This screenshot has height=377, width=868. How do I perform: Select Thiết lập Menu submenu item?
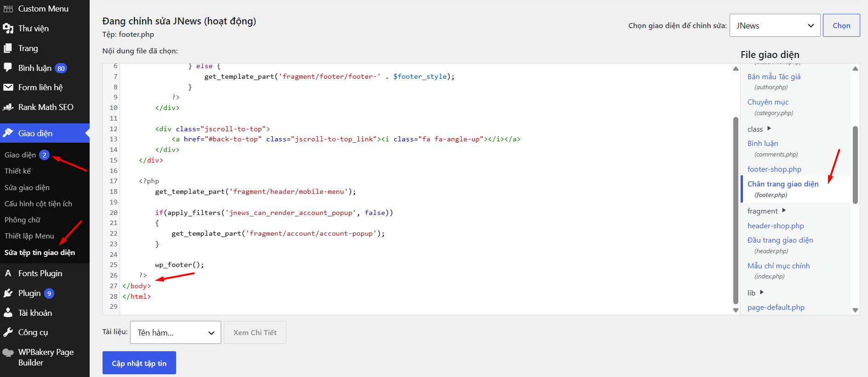[x=29, y=236]
